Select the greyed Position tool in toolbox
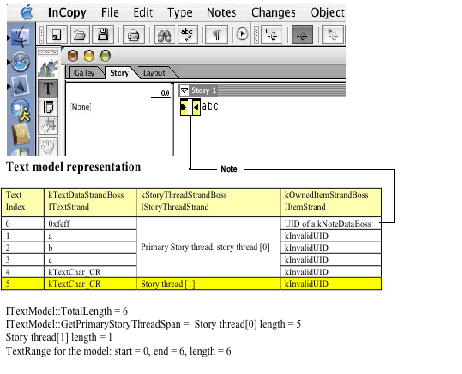Image resolution: width=462 pixels, height=374 pixels. pyautogui.click(x=48, y=126)
